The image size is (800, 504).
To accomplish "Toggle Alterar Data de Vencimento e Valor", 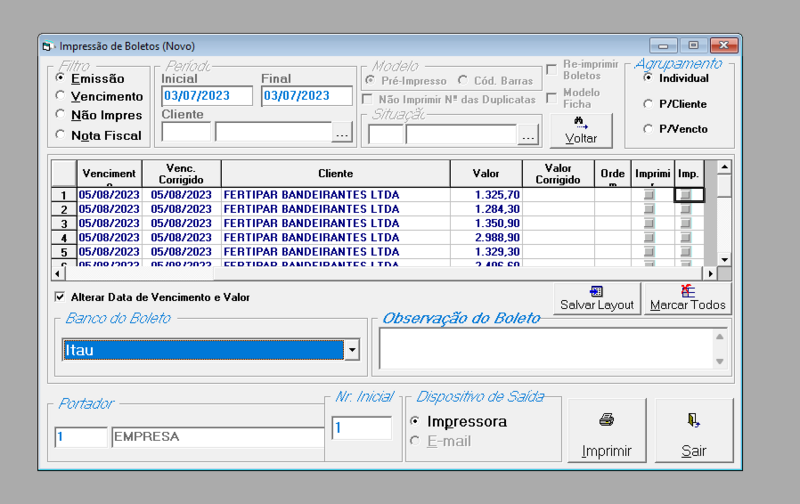I will (60, 297).
